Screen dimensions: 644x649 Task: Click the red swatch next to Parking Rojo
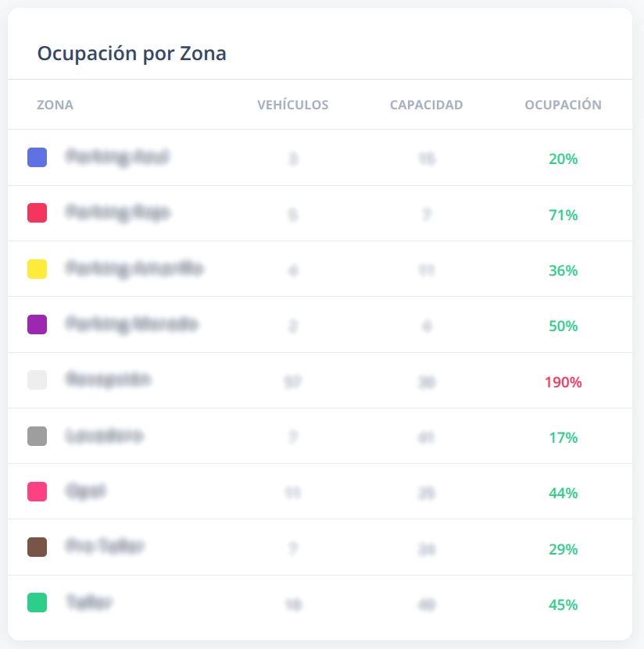click(x=36, y=212)
